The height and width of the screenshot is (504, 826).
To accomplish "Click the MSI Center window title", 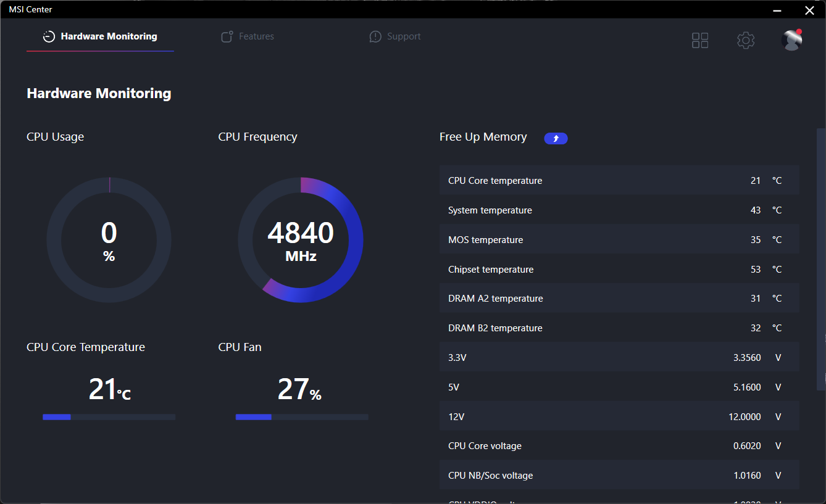I will [30, 10].
